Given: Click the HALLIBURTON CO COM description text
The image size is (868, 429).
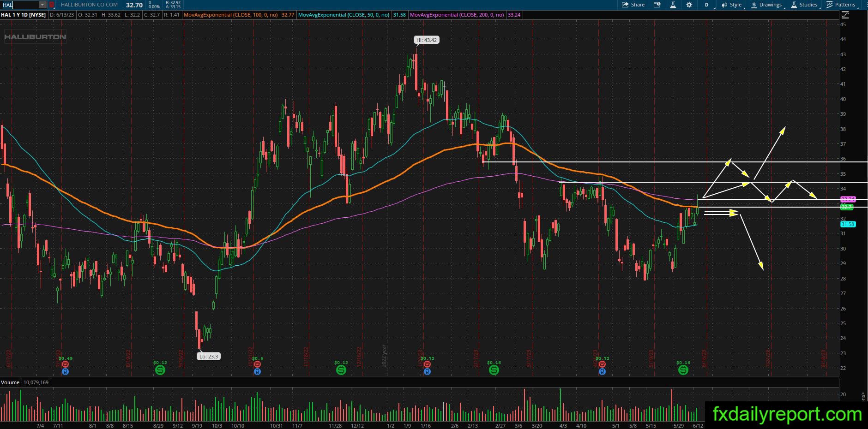Looking at the screenshot, I should (89, 5).
